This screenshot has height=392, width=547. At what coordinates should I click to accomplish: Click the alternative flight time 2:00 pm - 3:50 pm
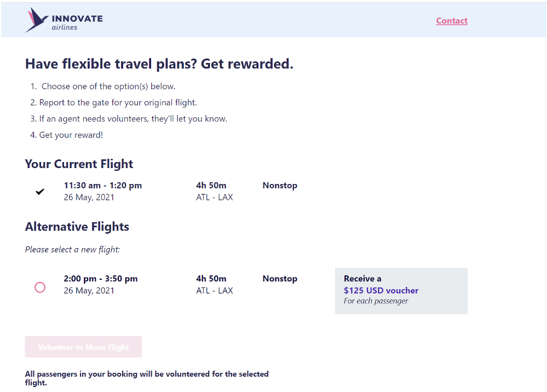101,279
